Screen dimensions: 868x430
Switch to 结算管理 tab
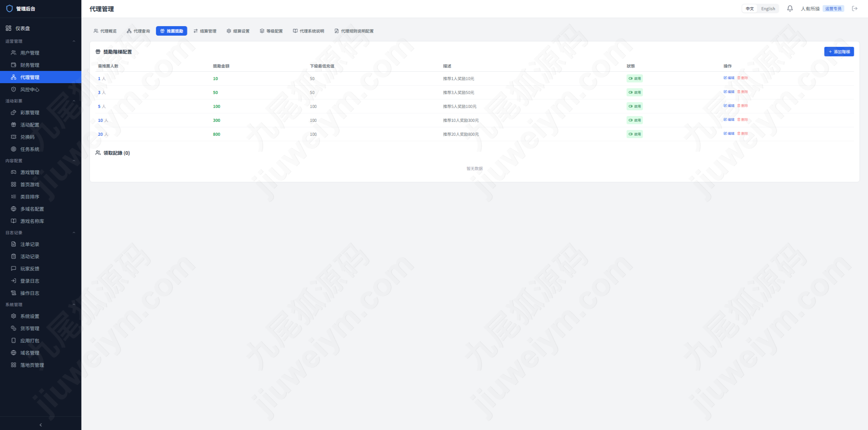[205, 31]
